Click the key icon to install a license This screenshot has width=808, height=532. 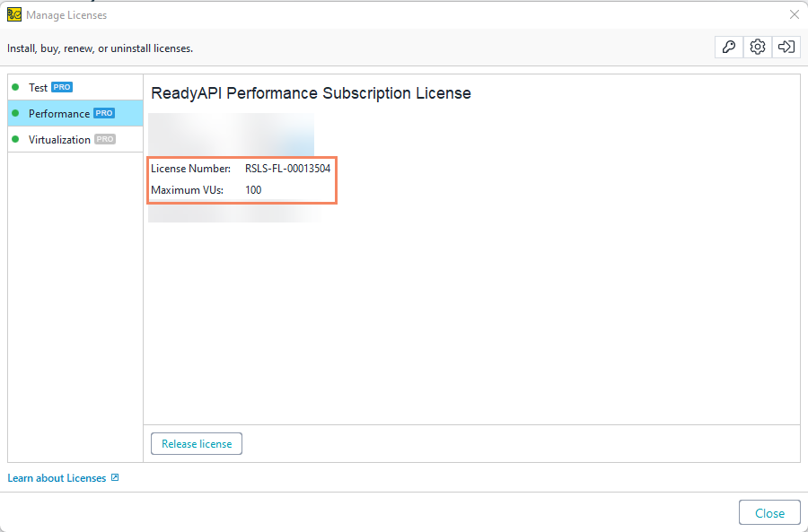click(729, 47)
